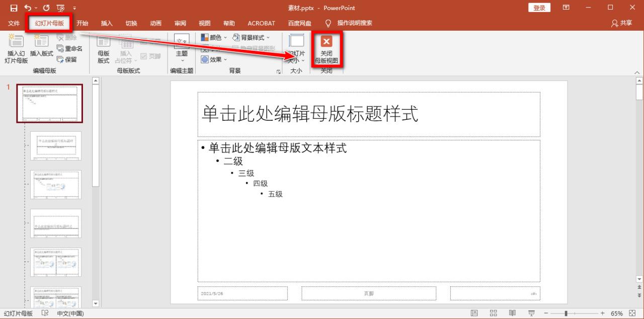Open the 视图 ribbon tab
Viewport: 644px width, 319px height.
(204, 23)
